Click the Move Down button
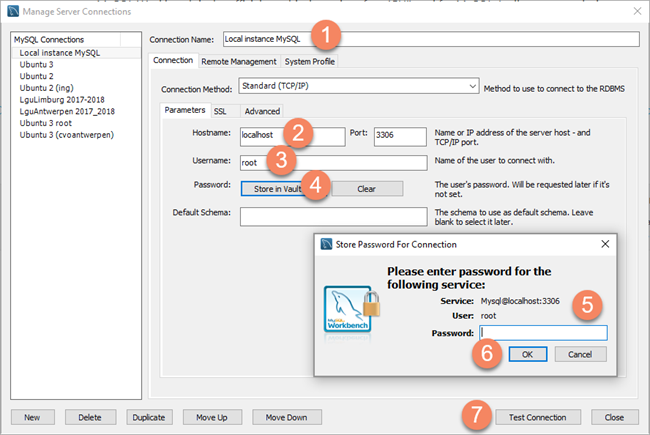This screenshot has width=650, height=435. click(x=286, y=417)
